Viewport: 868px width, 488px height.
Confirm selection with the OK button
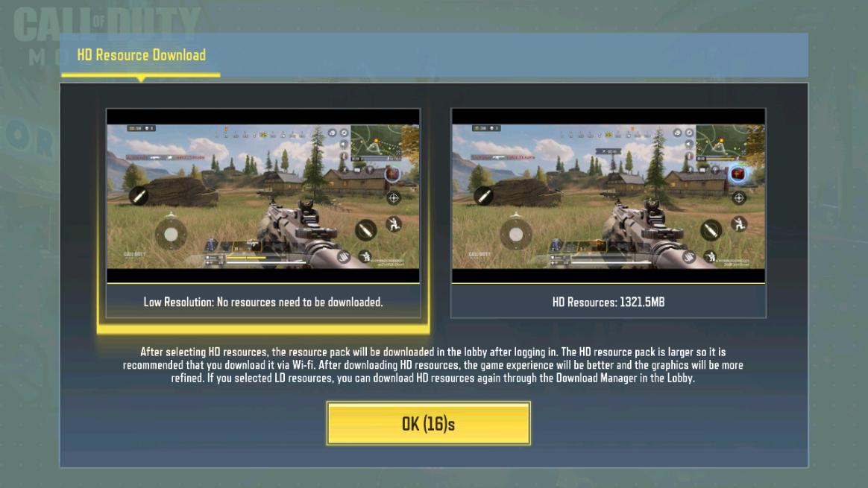pos(429,423)
